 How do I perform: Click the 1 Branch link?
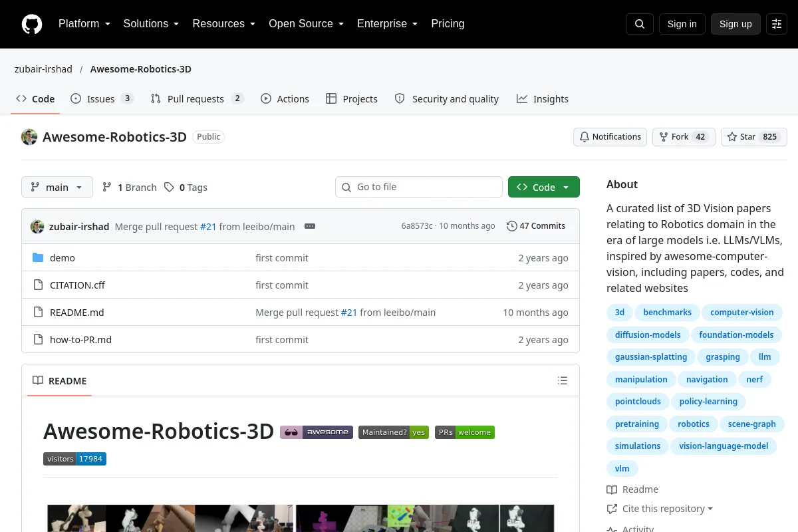tap(129, 188)
